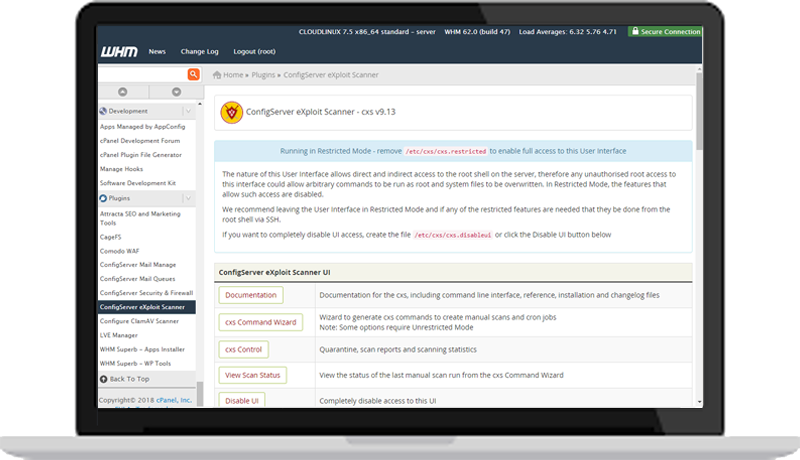800x460 pixels.
Task: Click the main scrollbar down arrow
Action: click(x=699, y=402)
